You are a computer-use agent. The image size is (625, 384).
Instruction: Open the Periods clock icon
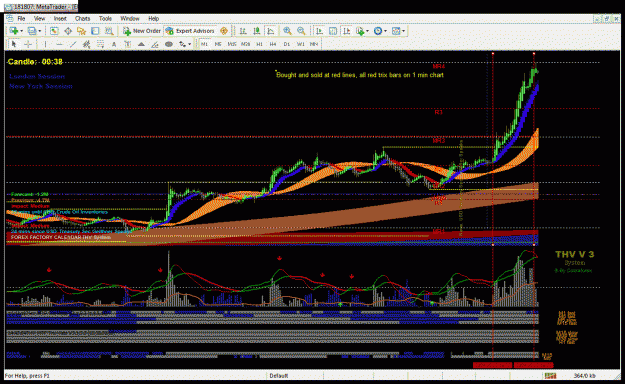click(x=378, y=31)
